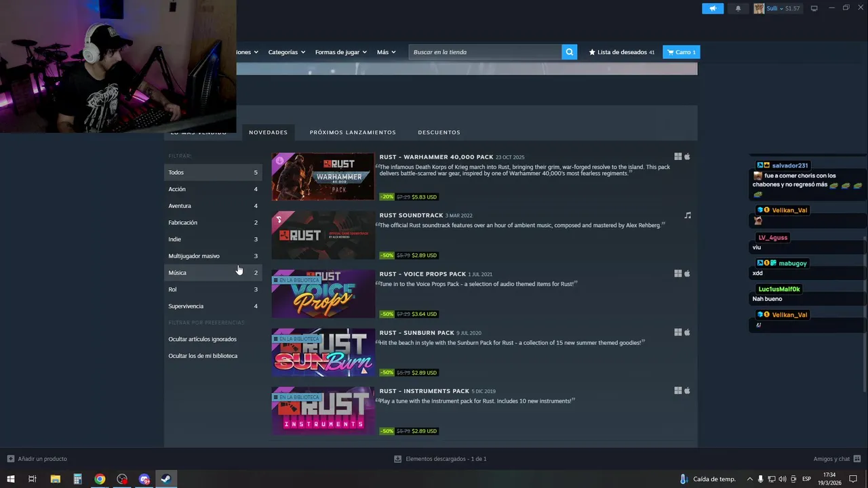The height and width of the screenshot is (488, 868).
Task: Filter by Multijugador masivo
Action: point(213,256)
